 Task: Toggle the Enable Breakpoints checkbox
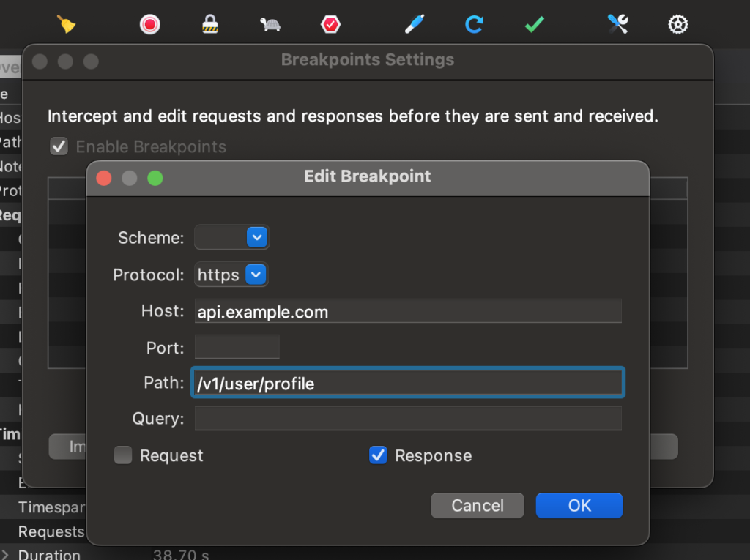[x=59, y=146]
